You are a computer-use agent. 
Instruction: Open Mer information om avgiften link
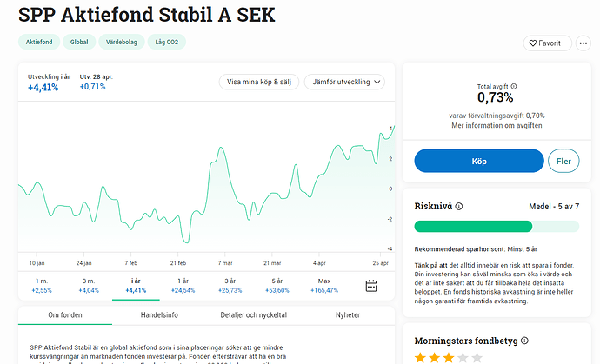tap(497, 125)
